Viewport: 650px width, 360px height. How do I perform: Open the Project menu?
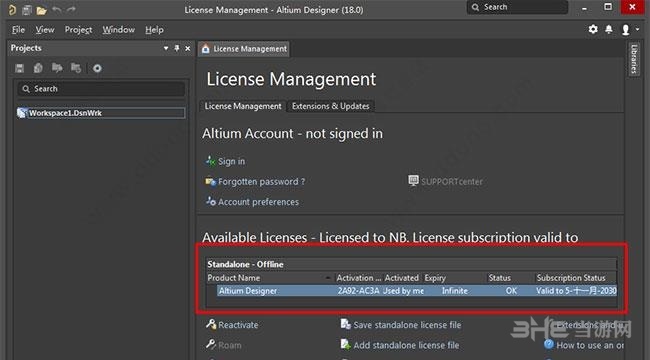click(78, 30)
